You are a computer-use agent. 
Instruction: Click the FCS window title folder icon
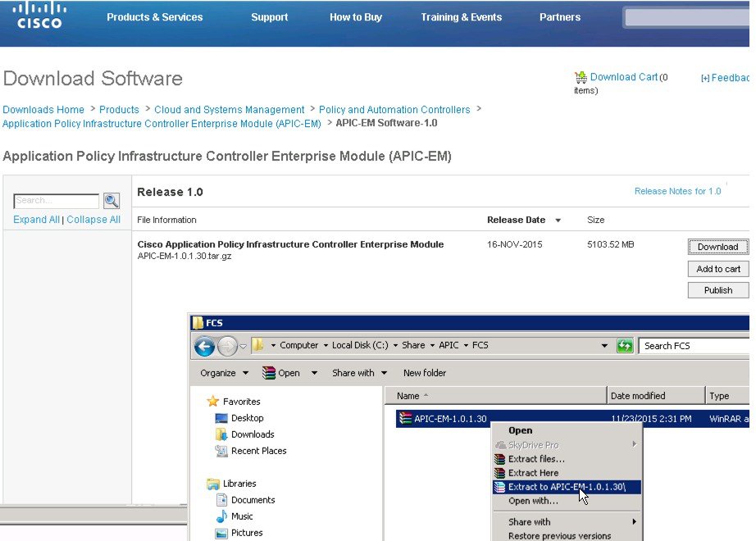tap(198, 323)
